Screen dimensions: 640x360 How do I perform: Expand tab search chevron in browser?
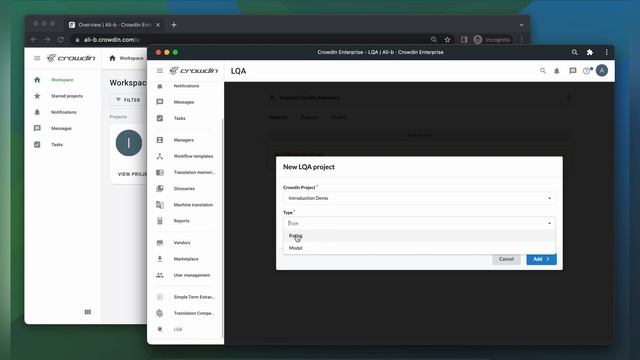pos(521,25)
